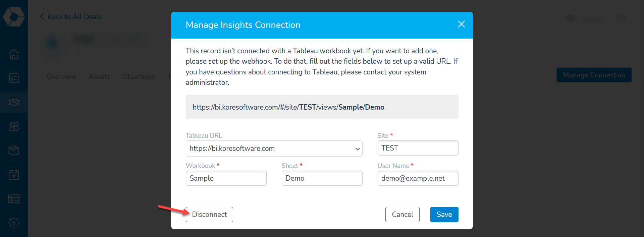The image size is (644, 237).
Task: Open the Home icon in sidebar
Action: (x=14, y=54)
